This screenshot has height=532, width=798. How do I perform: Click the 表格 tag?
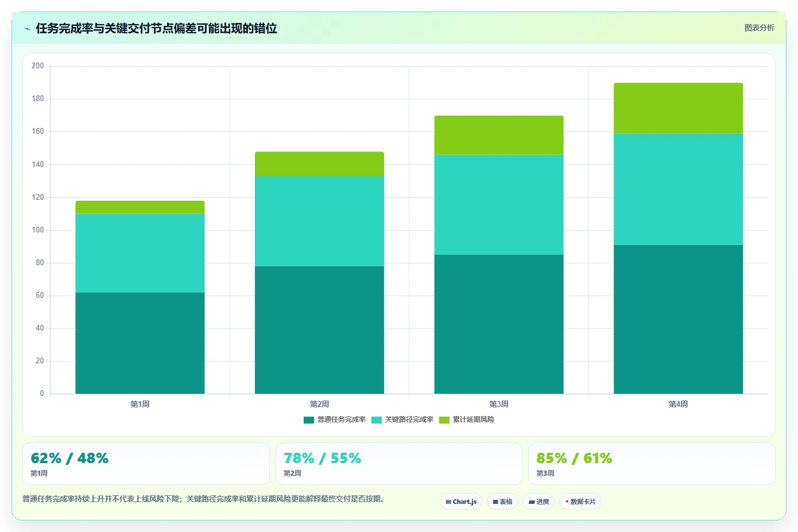coord(502,502)
